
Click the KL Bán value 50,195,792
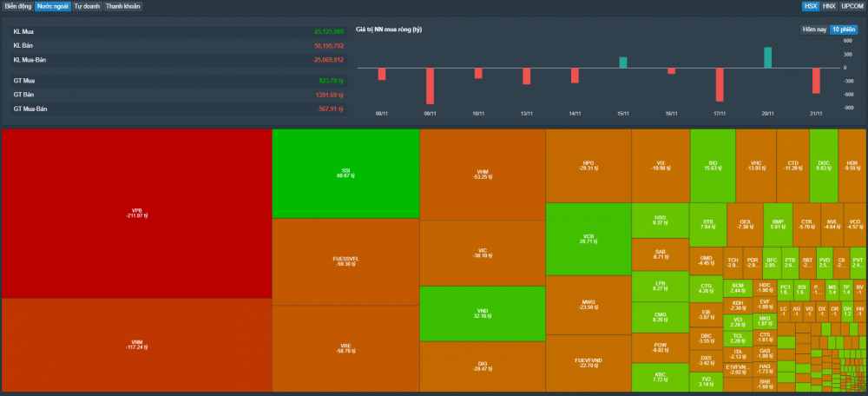tap(329, 45)
